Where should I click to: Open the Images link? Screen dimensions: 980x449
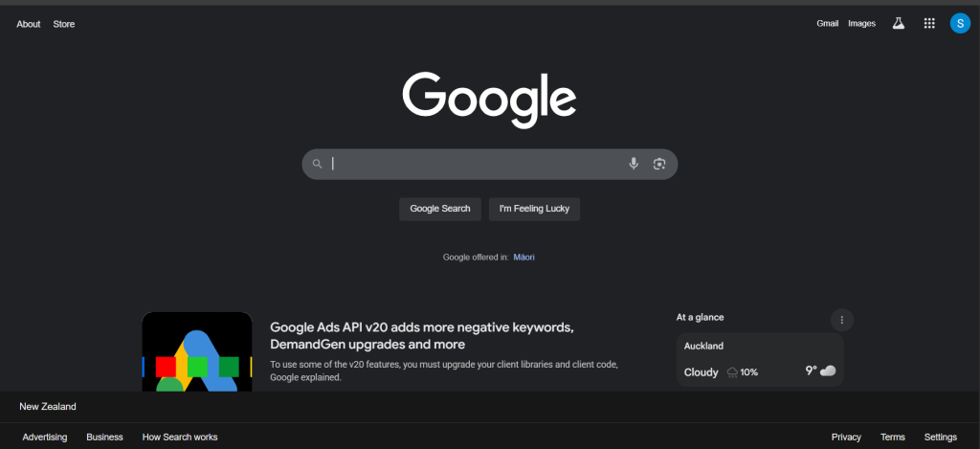pyautogui.click(x=862, y=24)
